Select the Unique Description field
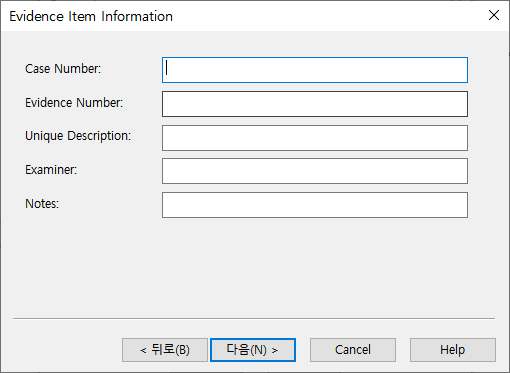 tap(315, 138)
